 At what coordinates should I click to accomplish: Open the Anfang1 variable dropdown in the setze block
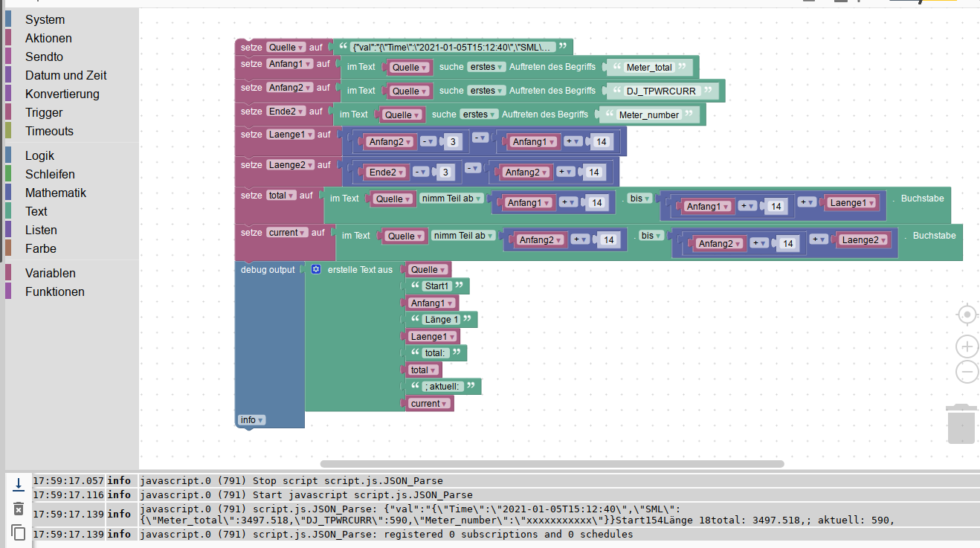coord(290,64)
